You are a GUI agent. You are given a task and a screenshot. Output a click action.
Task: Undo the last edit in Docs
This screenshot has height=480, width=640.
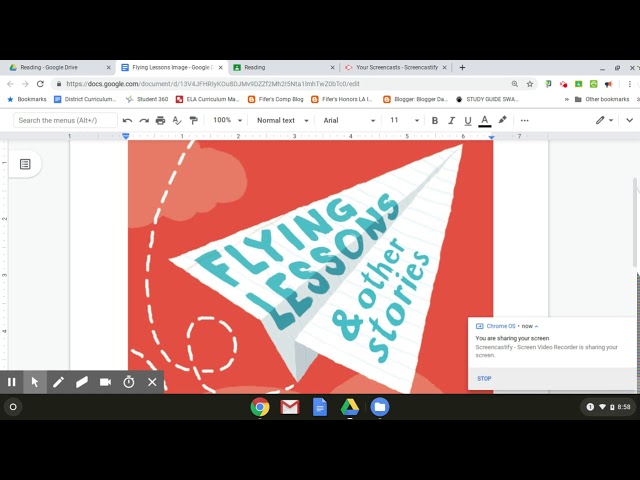click(x=127, y=120)
